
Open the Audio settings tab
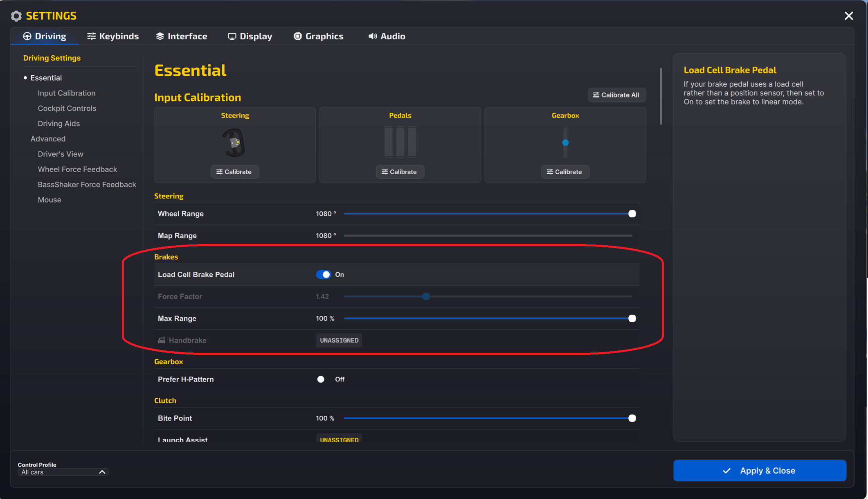point(387,36)
